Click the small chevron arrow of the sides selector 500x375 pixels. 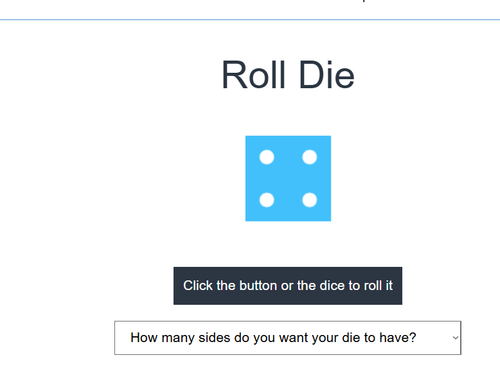click(455, 338)
